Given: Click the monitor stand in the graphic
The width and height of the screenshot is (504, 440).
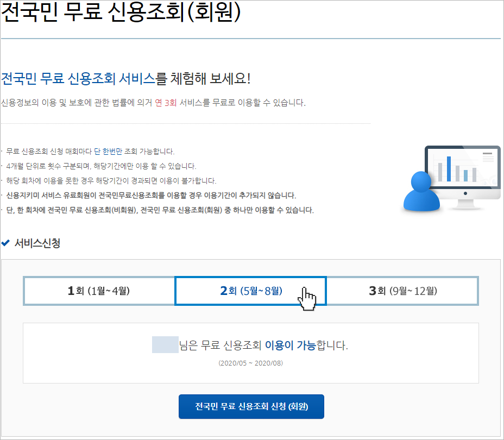Looking at the screenshot, I should pos(465,204).
